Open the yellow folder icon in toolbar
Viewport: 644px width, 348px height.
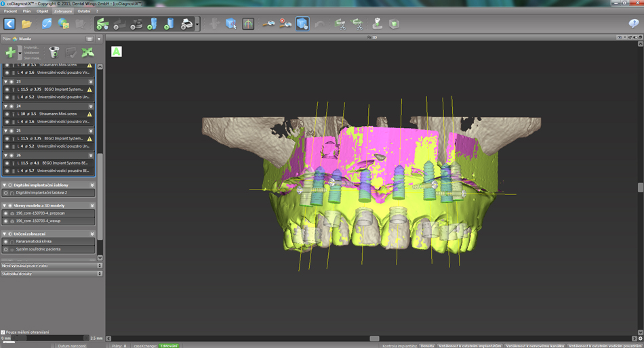coord(27,24)
